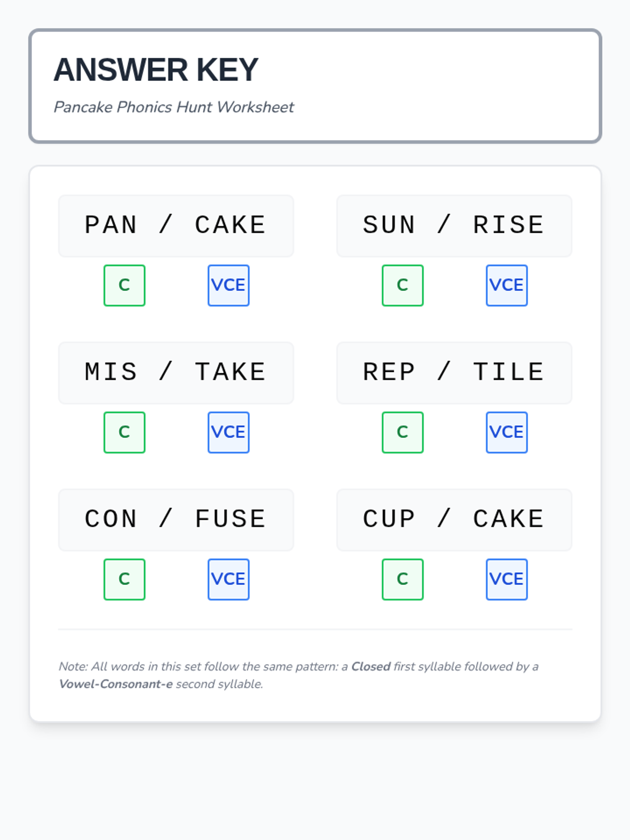Screen dimensions: 630x840
Task: Click the green C badge under PAN
Action: pos(124,286)
